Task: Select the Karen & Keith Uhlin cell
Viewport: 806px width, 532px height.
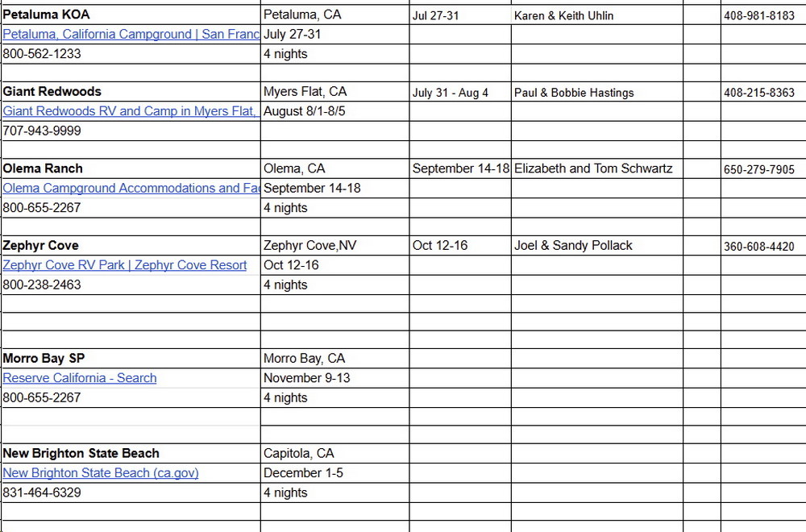Action: pyautogui.click(x=563, y=15)
